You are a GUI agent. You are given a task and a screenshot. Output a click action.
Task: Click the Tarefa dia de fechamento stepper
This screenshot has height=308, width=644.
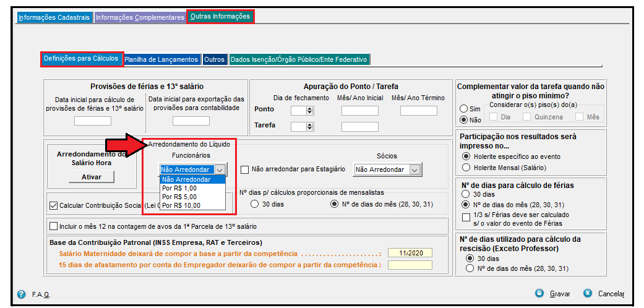click(310, 127)
